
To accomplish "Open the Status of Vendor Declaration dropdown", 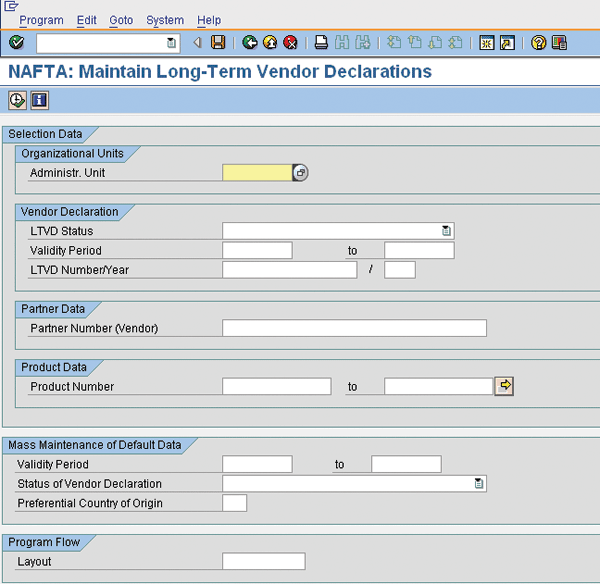I will 479,483.
